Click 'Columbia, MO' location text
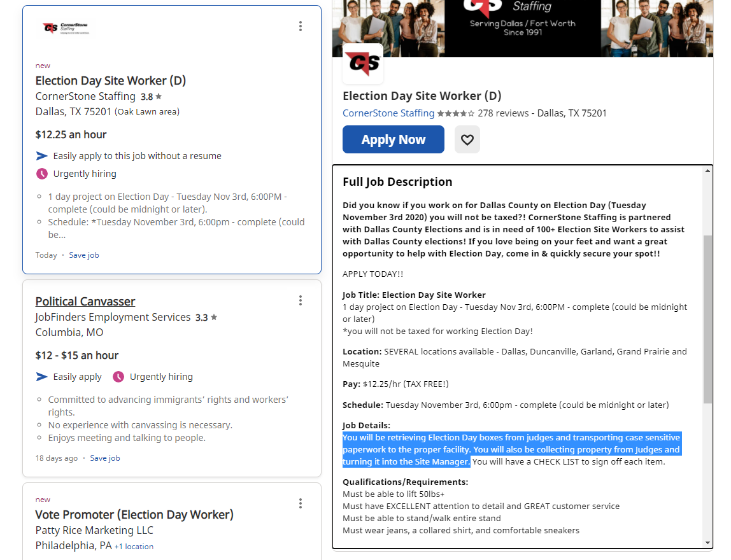 pyautogui.click(x=69, y=333)
